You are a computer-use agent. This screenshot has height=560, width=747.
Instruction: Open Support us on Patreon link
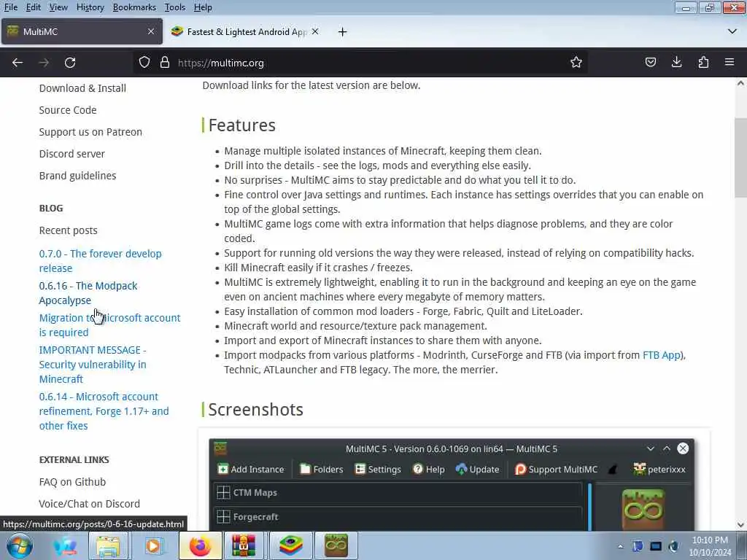pyautogui.click(x=90, y=132)
